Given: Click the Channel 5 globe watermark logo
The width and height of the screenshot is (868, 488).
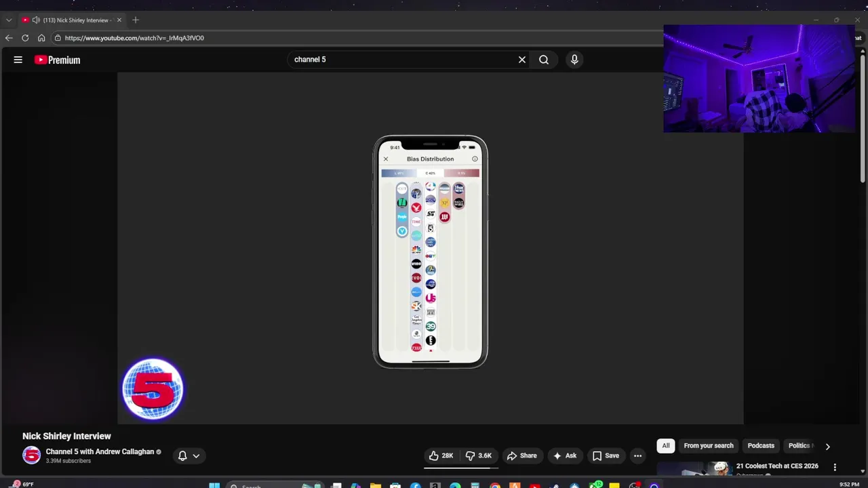Looking at the screenshot, I should [153, 389].
